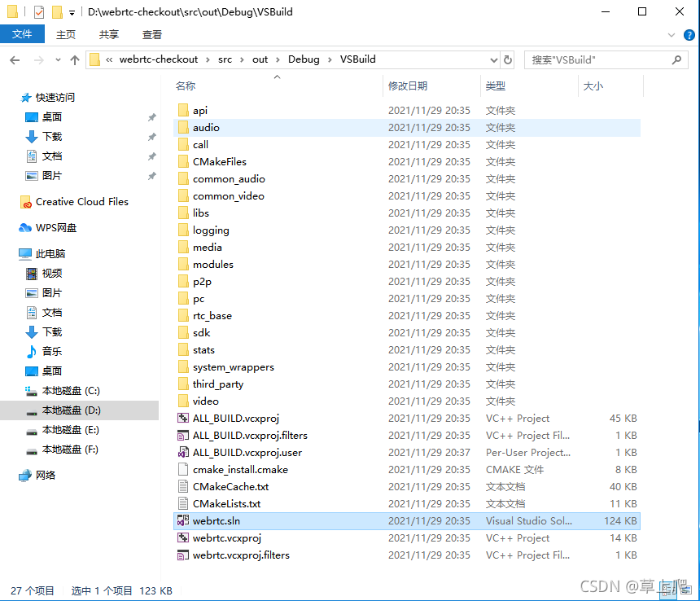This screenshot has width=700, height=601.
Task: Open recent locations dropdown arrow
Action: point(58,59)
